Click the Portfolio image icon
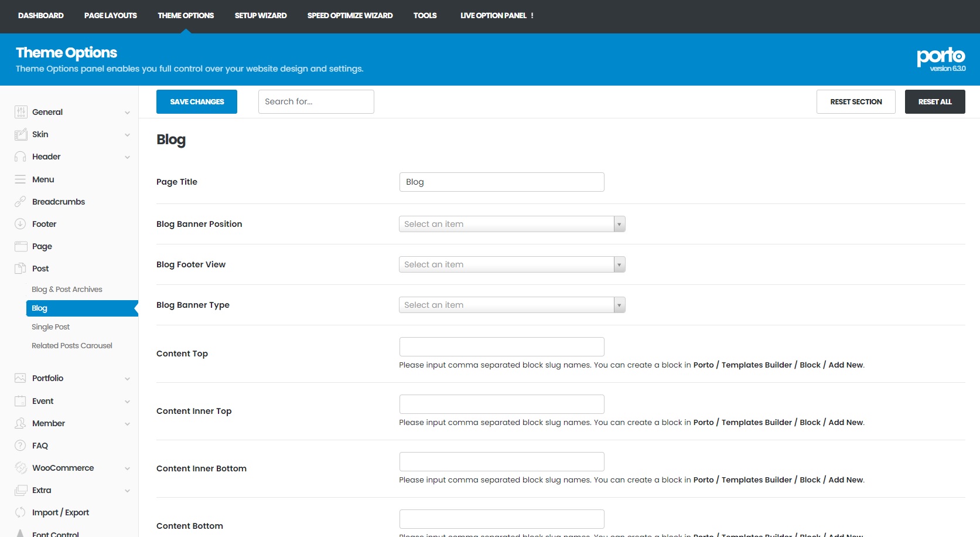This screenshot has height=537, width=980. click(x=21, y=378)
